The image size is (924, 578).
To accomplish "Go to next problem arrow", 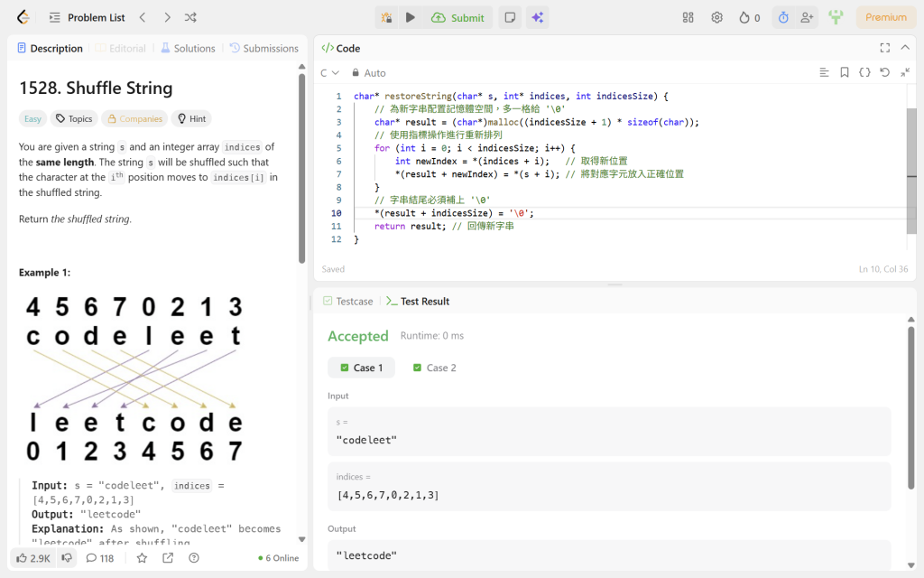I will point(167,18).
